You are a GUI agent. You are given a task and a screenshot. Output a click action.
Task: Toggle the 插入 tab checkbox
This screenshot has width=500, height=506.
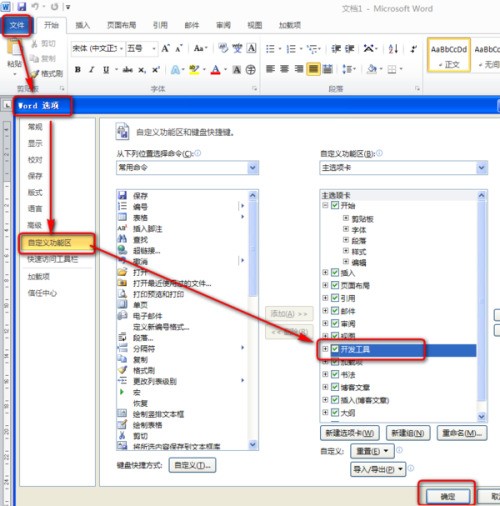click(335, 272)
